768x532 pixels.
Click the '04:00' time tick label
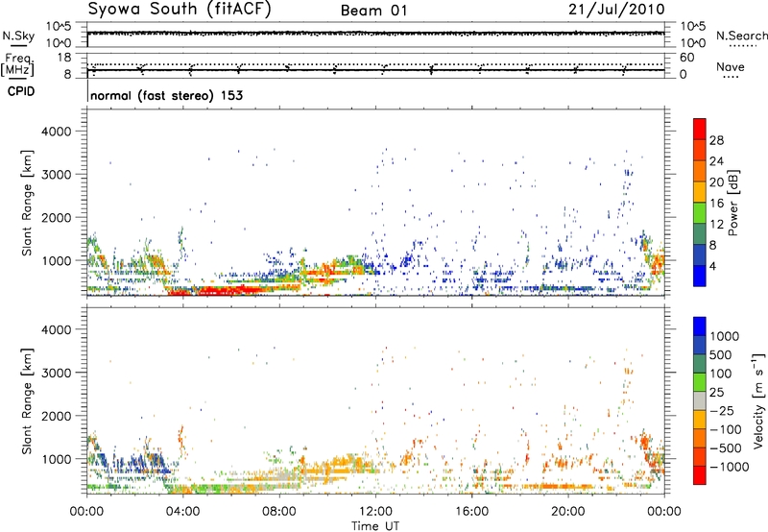182,512
